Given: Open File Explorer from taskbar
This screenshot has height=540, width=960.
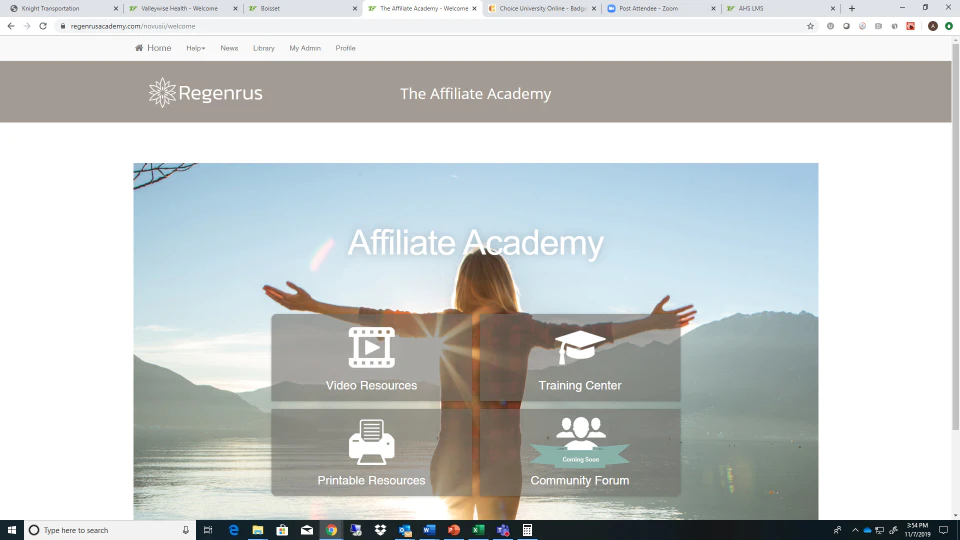Looking at the screenshot, I should (258, 530).
